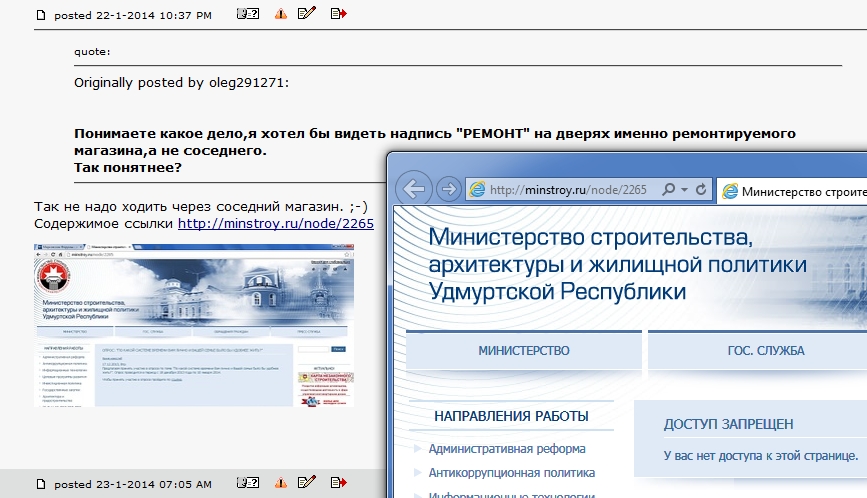Open profile icon in 22-1-2014 post header
This screenshot has height=498, width=867.
(x=248, y=14)
